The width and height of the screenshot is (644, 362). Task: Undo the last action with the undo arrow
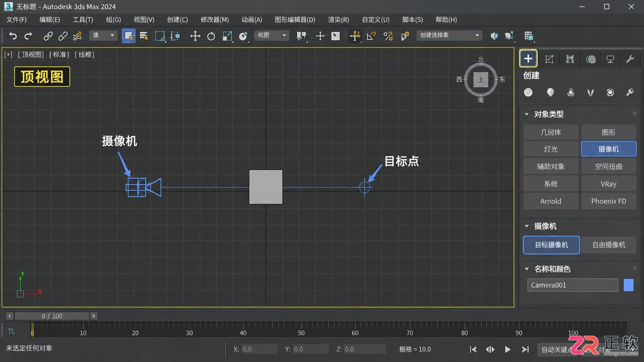click(13, 36)
